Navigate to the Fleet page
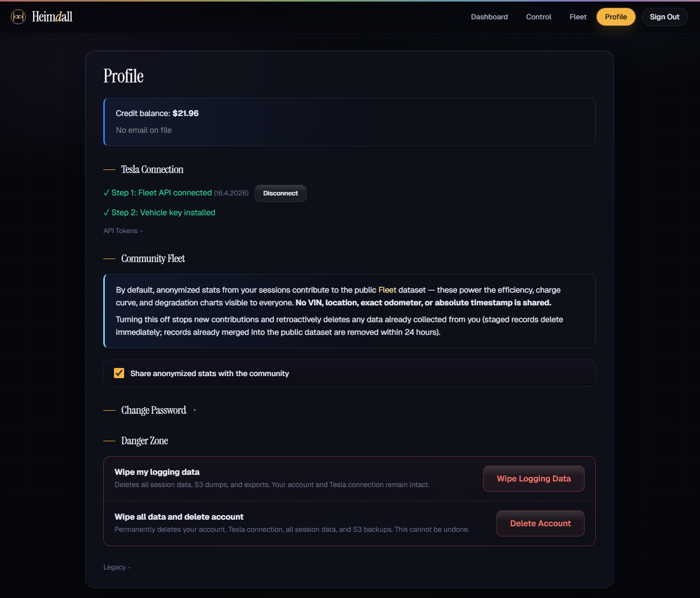Viewport: 700px width, 598px height. (x=578, y=17)
